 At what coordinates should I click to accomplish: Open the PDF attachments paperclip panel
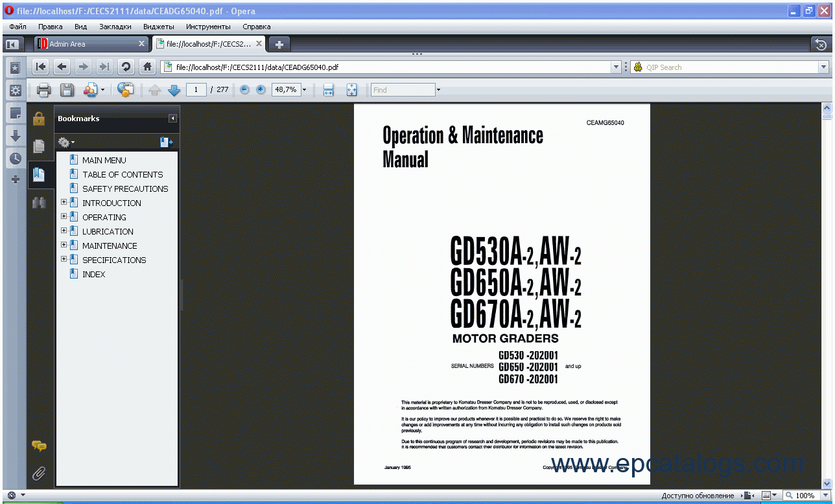pyautogui.click(x=39, y=474)
